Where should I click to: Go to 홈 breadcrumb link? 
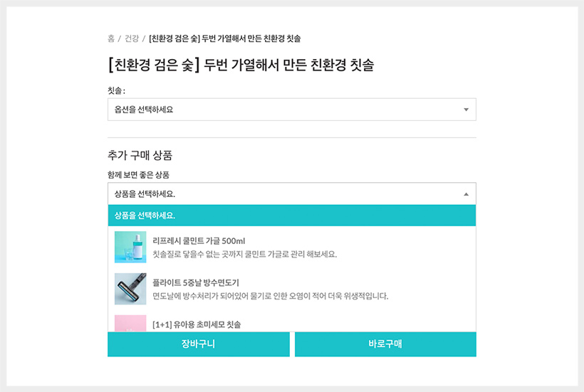(x=111, y=38)
